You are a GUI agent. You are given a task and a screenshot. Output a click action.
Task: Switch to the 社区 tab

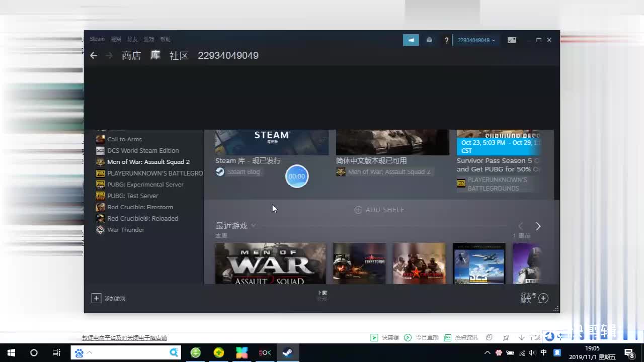click(x=179, y=55)
